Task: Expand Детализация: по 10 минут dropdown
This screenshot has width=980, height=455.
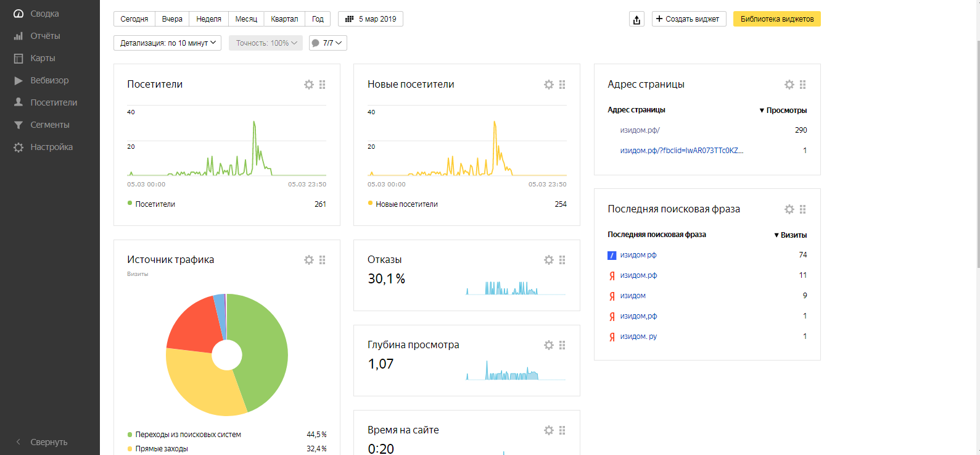Action: coord(167,43)
